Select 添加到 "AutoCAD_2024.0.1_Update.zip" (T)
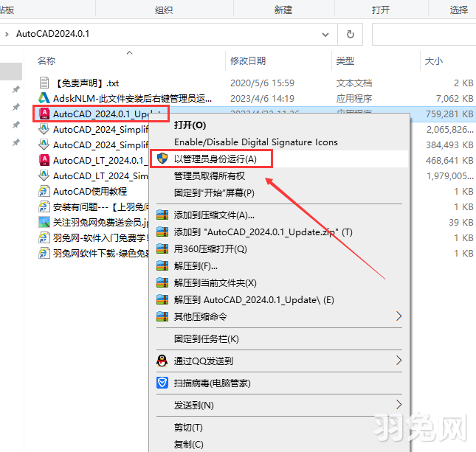Viewport: 476px width, 452px height. (263, 232)
